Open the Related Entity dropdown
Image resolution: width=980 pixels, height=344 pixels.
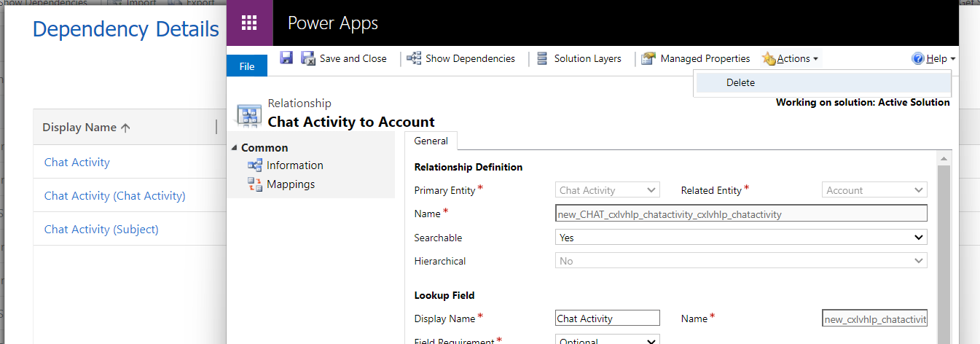874,190
